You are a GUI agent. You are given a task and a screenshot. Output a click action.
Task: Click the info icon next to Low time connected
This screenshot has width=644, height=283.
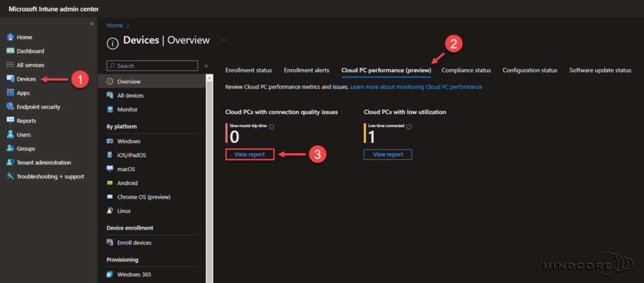[x=409, y=126]
